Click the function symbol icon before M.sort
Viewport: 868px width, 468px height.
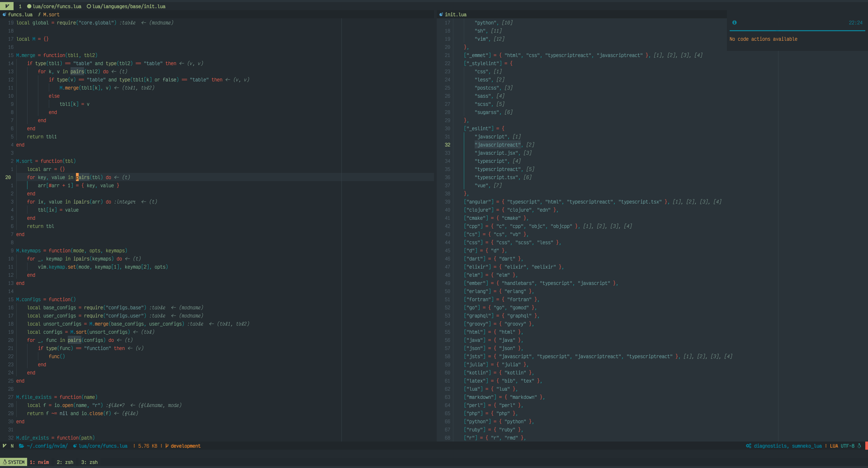click(x=39, y=15)
